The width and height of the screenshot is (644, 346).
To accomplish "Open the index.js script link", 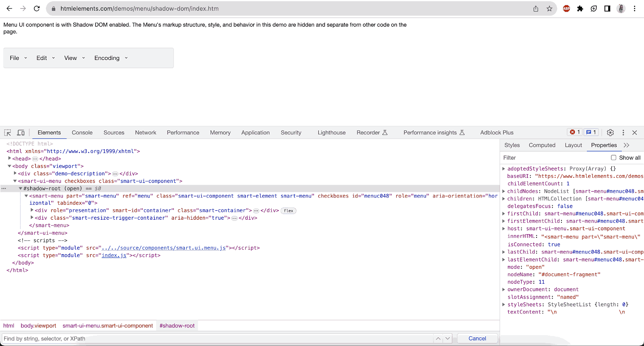I will [x=114, y=255].
